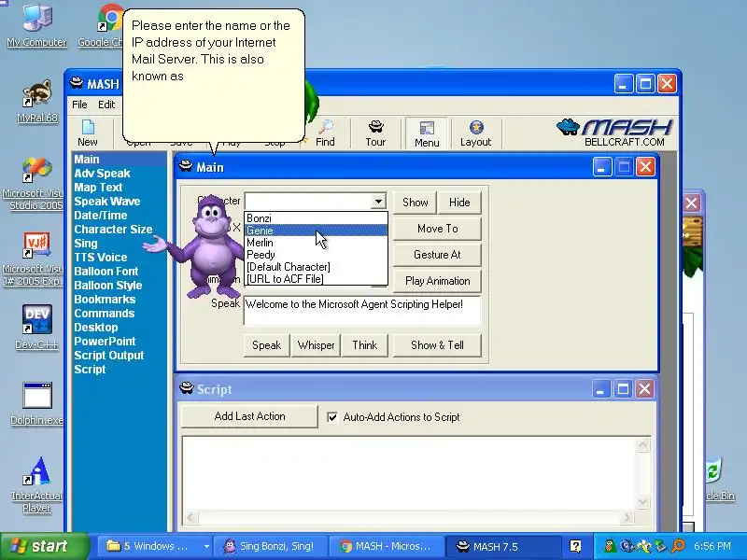Open the File menu
Image resolution: width=747 pixels, height=560 pixels.
pyautogui.click(x=79, y=105)
